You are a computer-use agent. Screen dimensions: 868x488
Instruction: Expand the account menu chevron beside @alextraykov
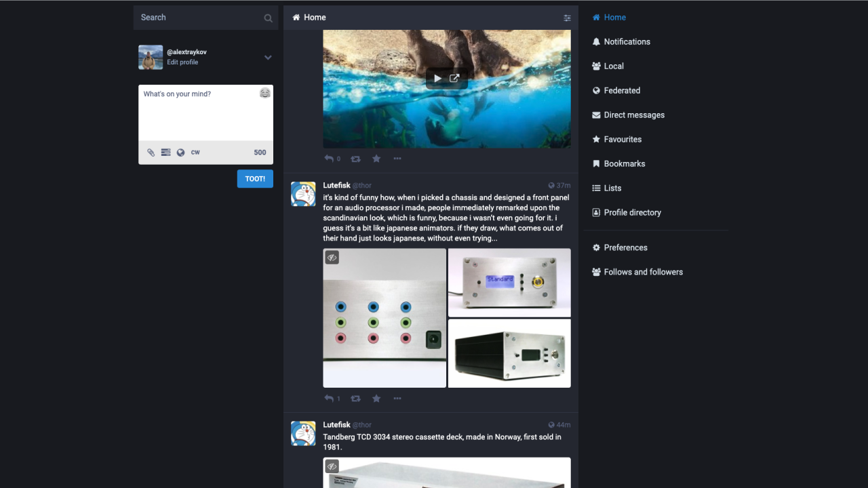[x=268, y=58]
